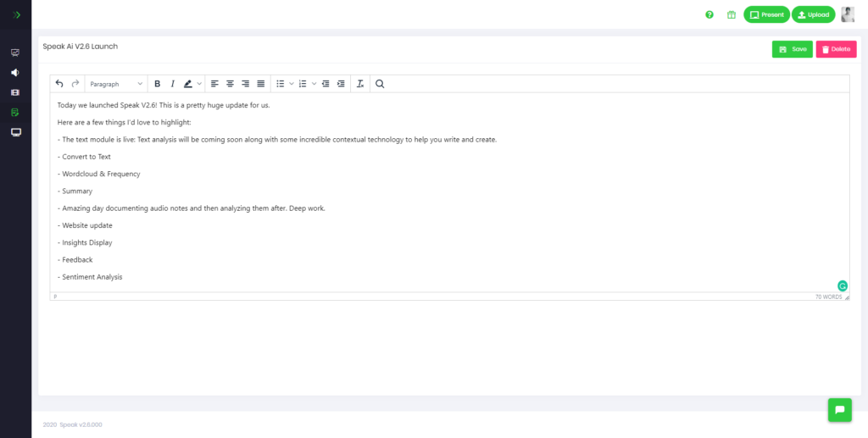
Task: Insert a bullet list
Action: coord(281,84)
